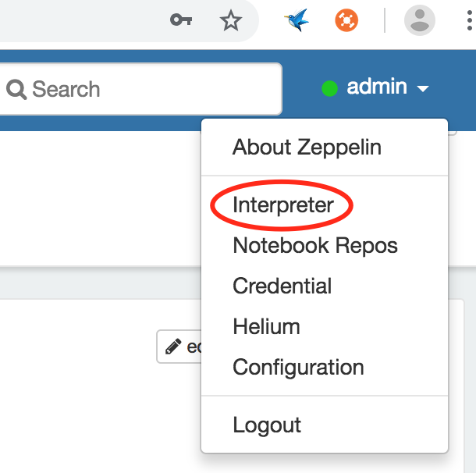Open the blue bird browser extension
Image resolution: width=476 pixels, height=473 pixels.
coord(297,20)
